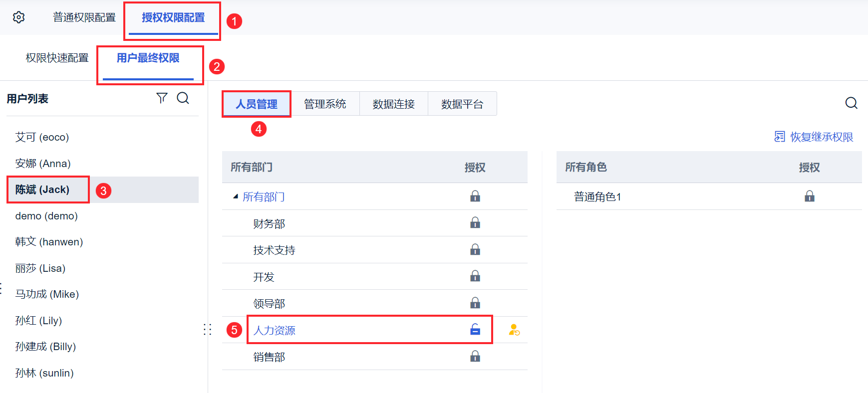Open the 数据平台 tab

coord(462,104)
